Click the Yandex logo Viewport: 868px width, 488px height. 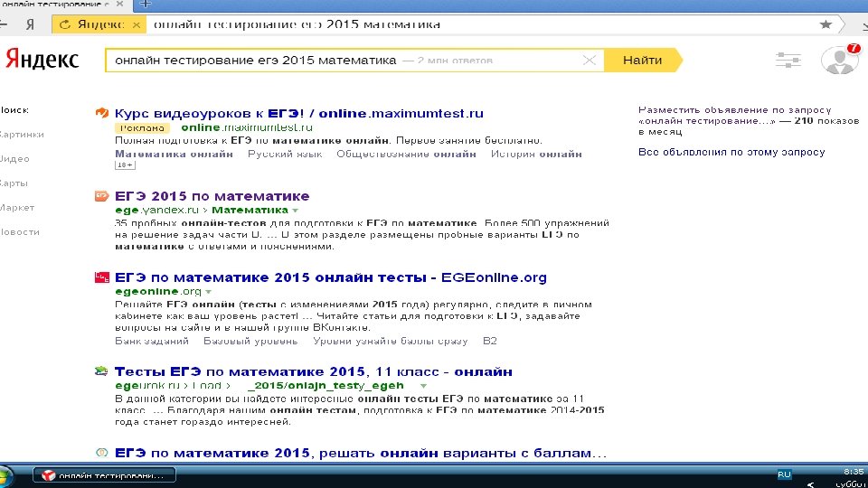tap(42, 60)
